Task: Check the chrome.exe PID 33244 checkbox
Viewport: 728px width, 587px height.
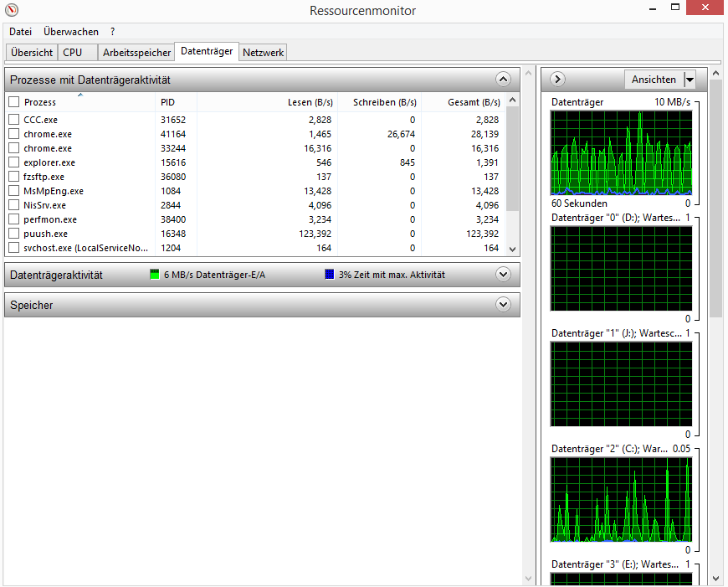Action: (14, 147)
